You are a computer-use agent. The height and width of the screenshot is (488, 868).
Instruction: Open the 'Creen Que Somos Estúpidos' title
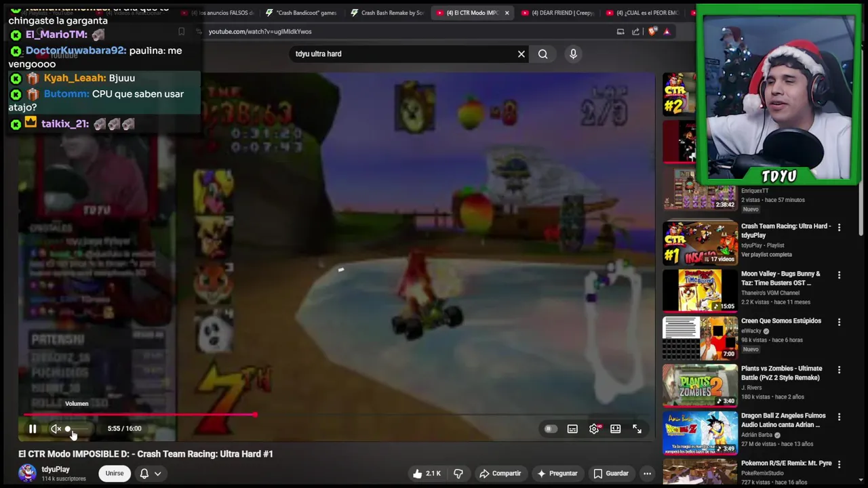point(781,321)
